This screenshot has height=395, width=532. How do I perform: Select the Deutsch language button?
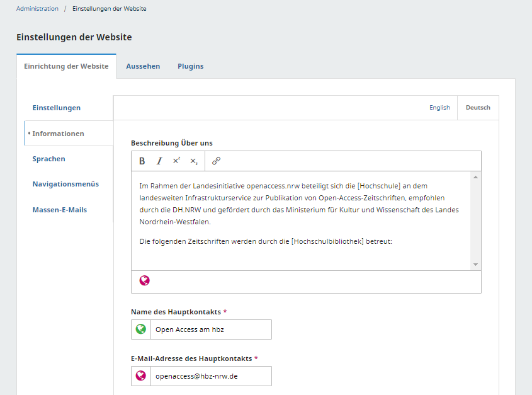coord(478,108)
